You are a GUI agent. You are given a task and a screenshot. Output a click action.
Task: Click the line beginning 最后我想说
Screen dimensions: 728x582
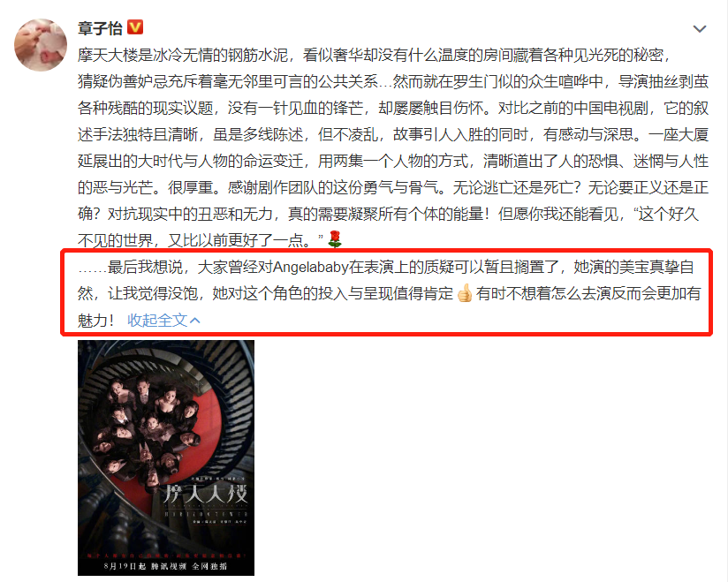pyautogui.click(x=386, y=268)
